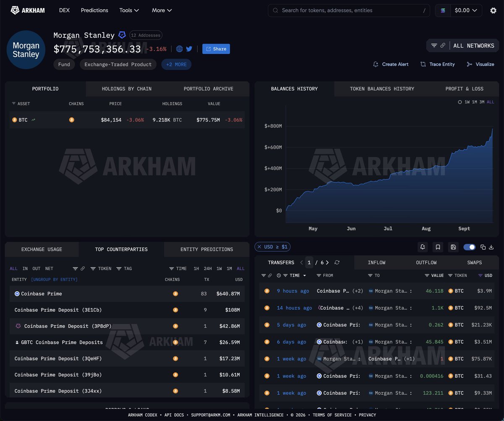This screenshot has height=421, width=504.
Task: Switch to Entity Predictions tab
Action: pos(207,249)
